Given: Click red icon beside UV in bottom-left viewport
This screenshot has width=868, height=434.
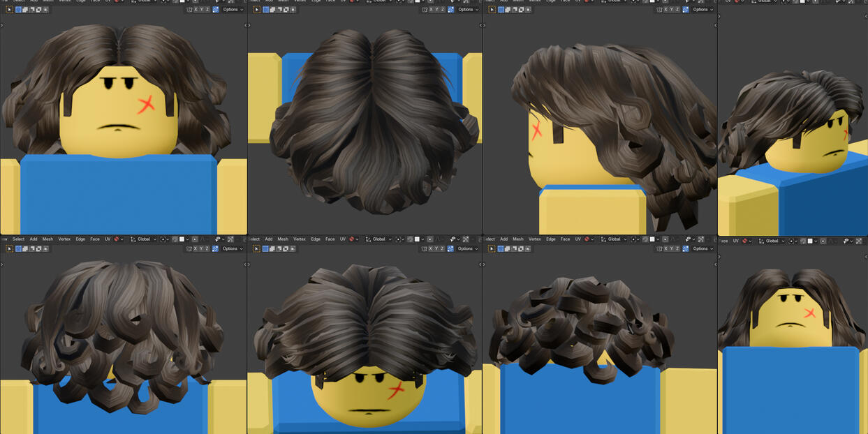Looking at the screenshot, I should tap(116, 239).
